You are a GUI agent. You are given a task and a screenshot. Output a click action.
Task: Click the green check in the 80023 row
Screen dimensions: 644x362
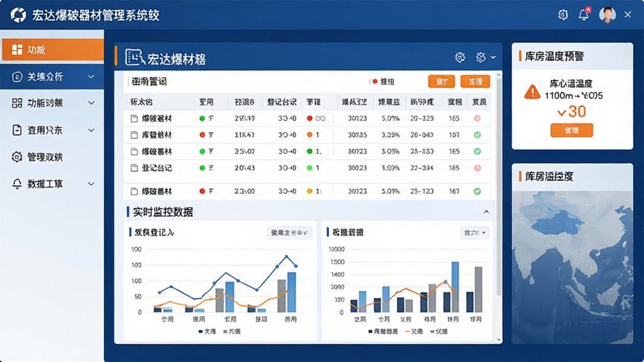tap(477, 151)
